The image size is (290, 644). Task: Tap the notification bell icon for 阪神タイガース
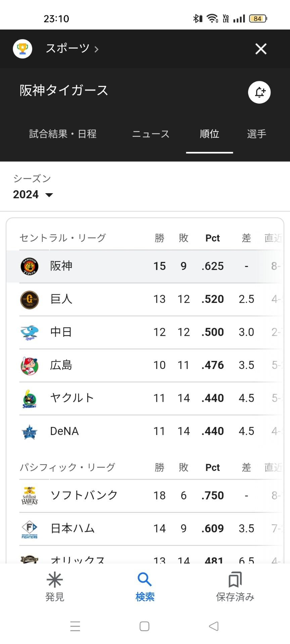(x=259, y=92)
